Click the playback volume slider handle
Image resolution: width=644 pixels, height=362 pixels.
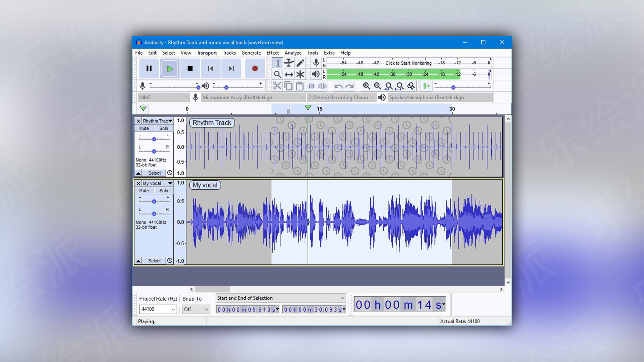[x=226, y=87]
